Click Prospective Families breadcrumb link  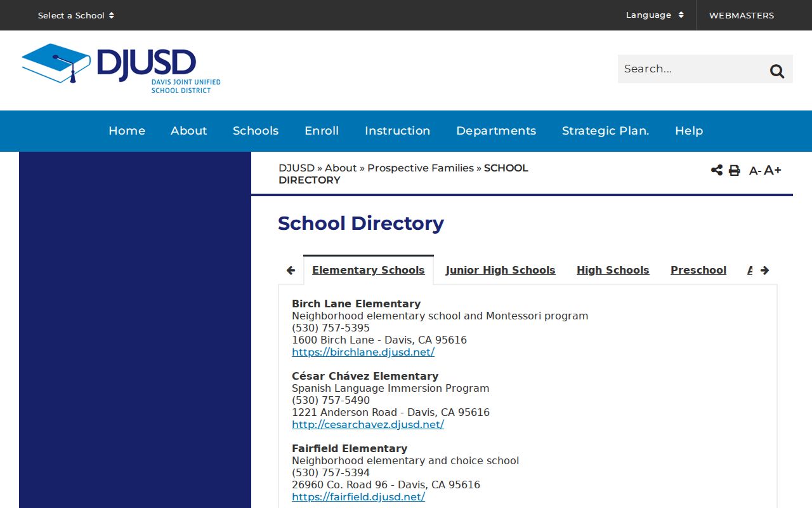(x=421, y=168)
